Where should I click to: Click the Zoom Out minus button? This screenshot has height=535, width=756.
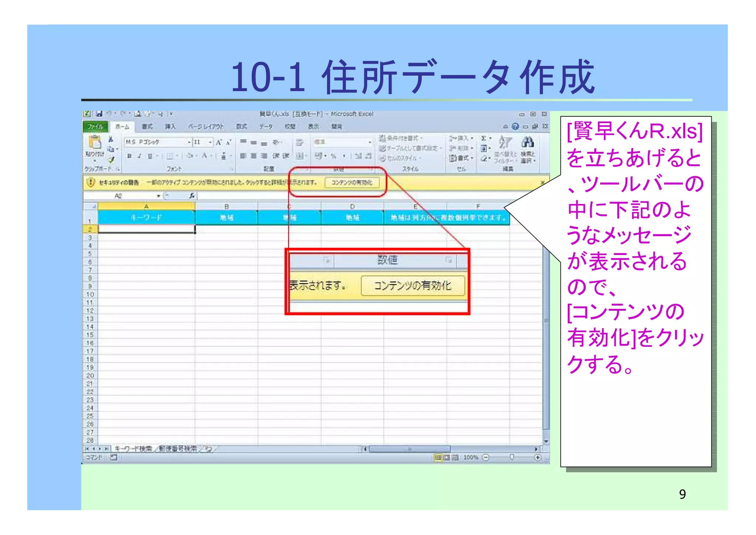(x=486, y=457)
